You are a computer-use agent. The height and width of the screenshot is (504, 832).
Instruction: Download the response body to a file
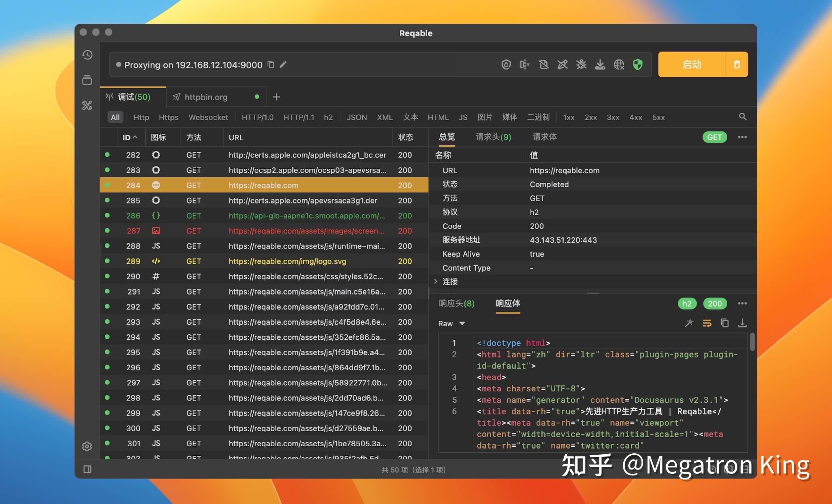click(x=742, y=323)
